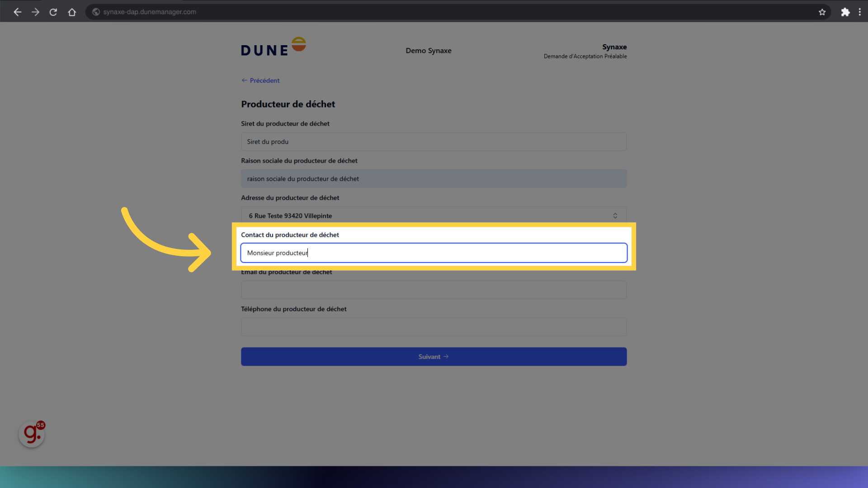This screenshot has height=488, width=868.
Task: Submit the form with the Suivant button
Action: tap(433, 357)
